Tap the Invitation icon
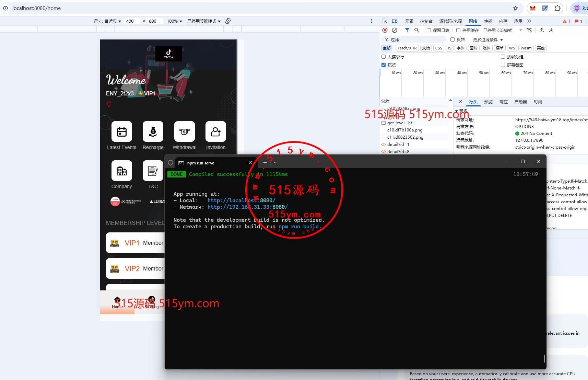The height and width of the screenshot is (380, 588). click(215, 132)
